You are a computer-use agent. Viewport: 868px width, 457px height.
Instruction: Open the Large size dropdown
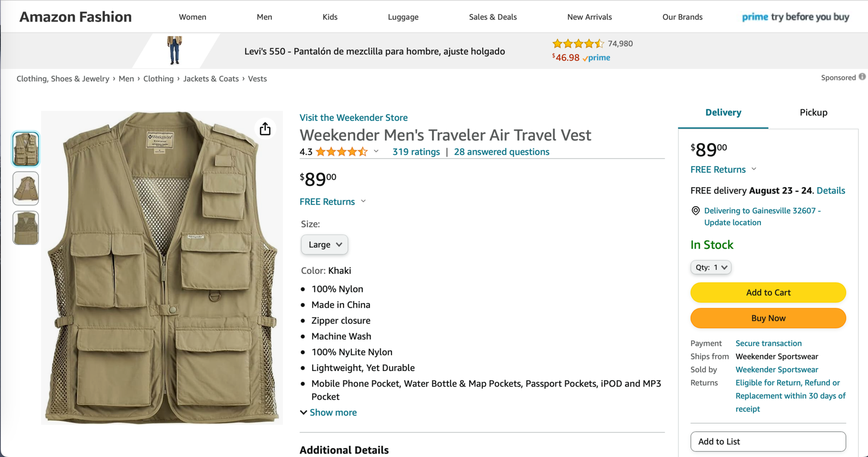click(x=324, y=245)
